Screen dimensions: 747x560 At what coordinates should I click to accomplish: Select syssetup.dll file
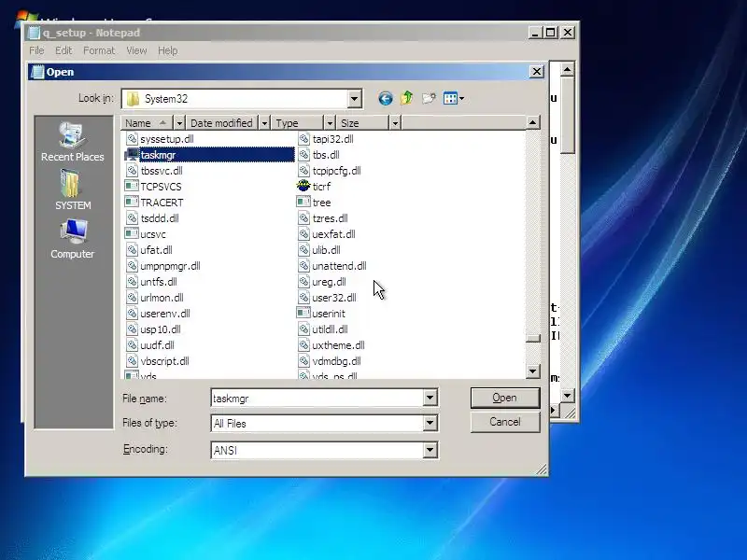160,138
